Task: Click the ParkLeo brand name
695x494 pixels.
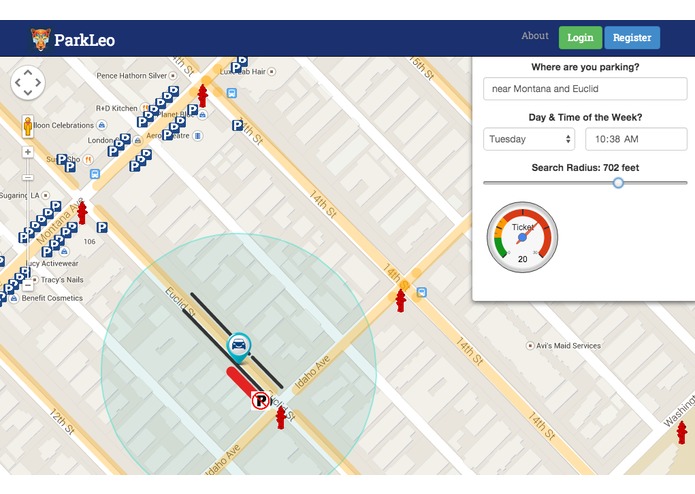Action: tap(84, 40)
